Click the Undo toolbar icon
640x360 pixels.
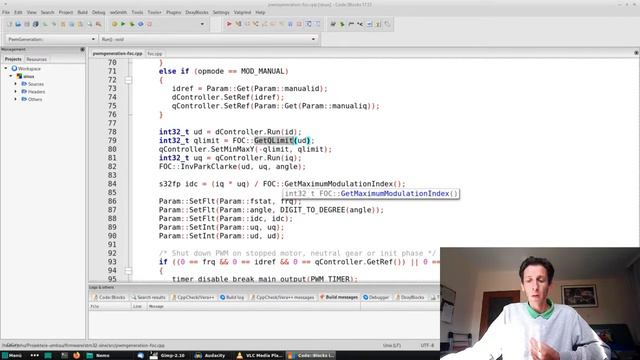point(45,24)
